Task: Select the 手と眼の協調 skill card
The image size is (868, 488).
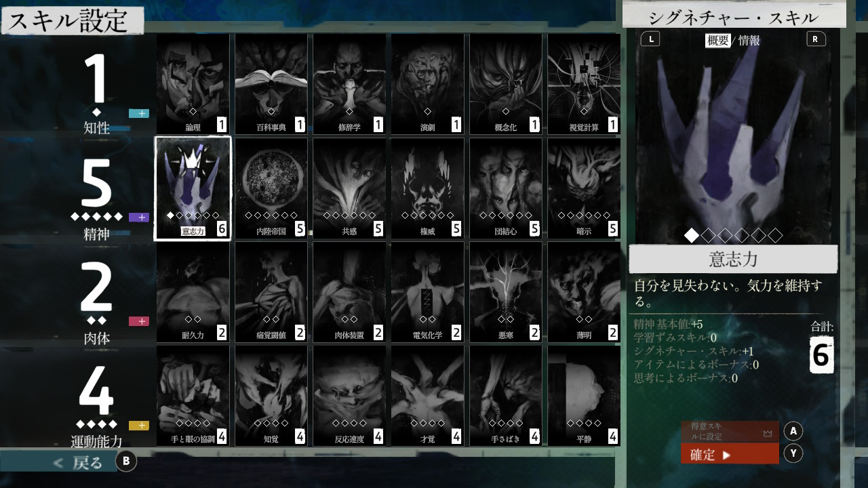Action: click(193, 396)
